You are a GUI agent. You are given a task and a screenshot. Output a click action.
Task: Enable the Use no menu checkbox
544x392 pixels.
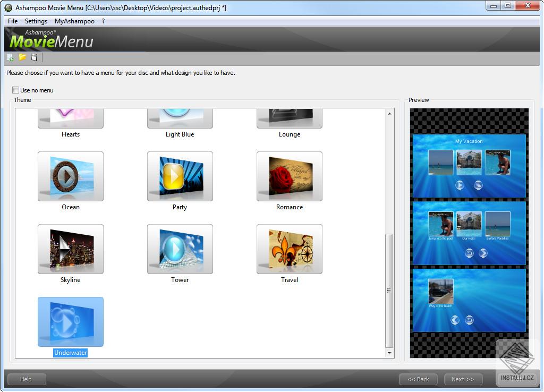[x=15, y=90]
